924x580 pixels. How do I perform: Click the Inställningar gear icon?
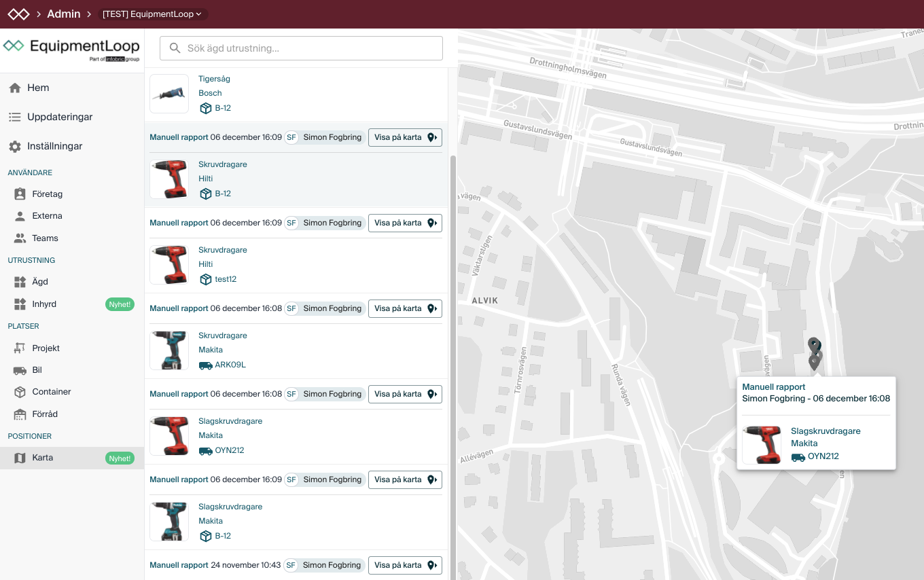[15, 146]
